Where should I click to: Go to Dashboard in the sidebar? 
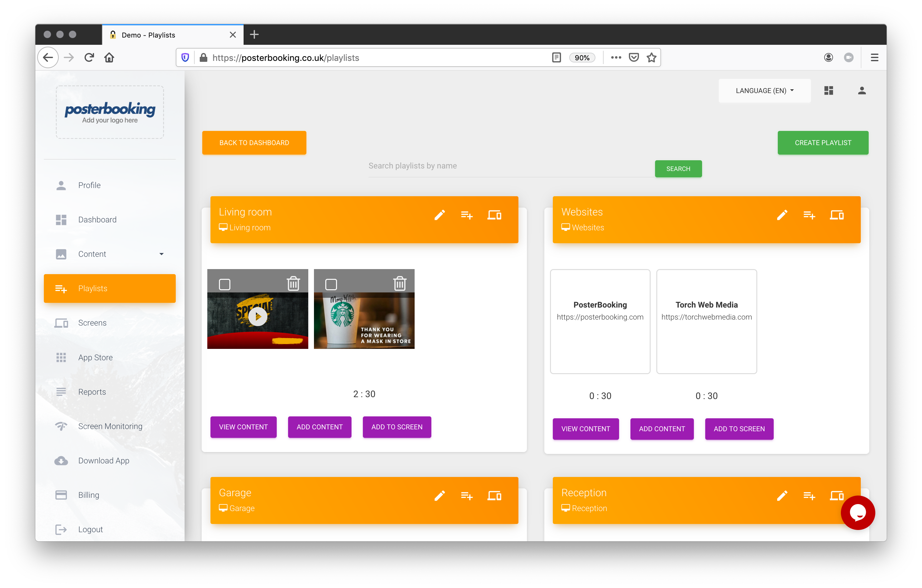[109, 219]
